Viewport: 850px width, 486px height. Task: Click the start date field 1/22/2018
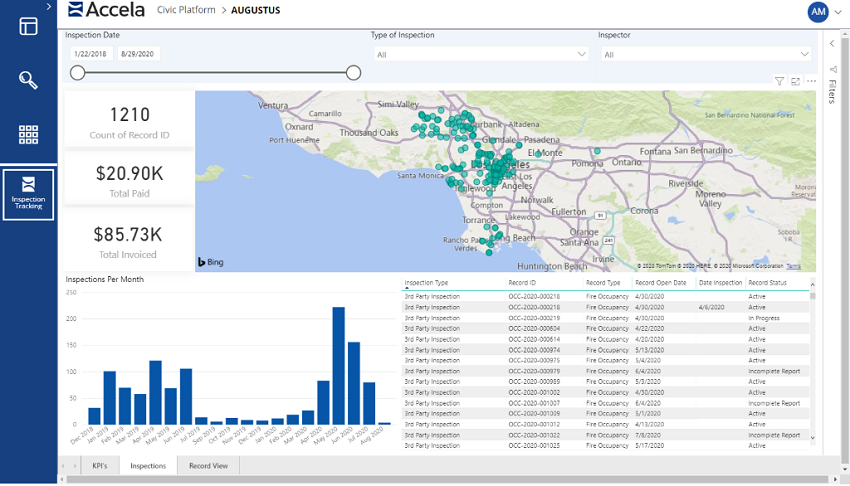pyautogui.click(x=89, y=54)
